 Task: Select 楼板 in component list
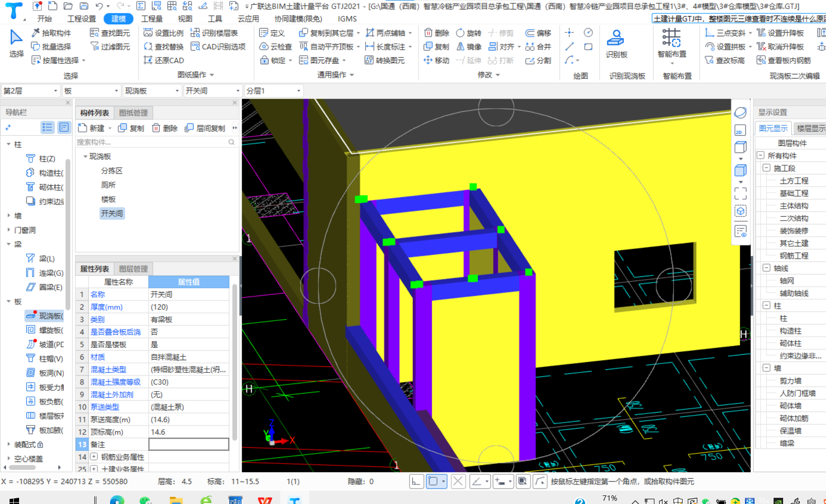tap(108, 199)
